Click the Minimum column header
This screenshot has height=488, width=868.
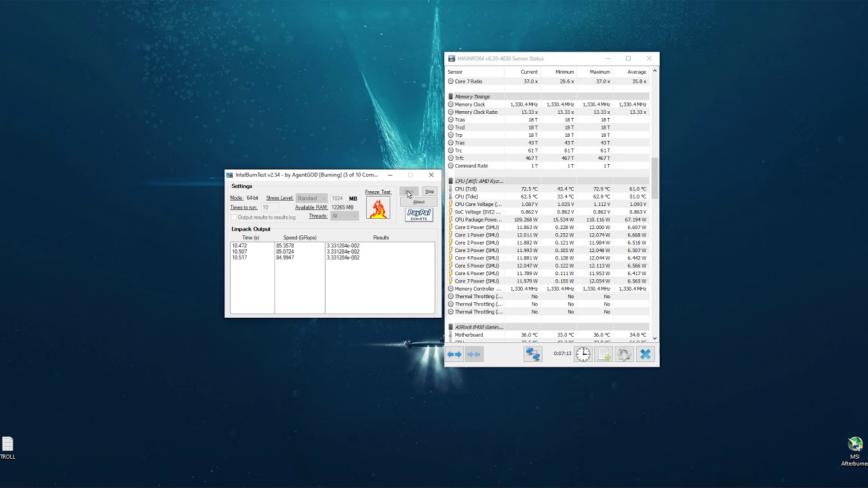pyautogui.click(x=558, y=72)
